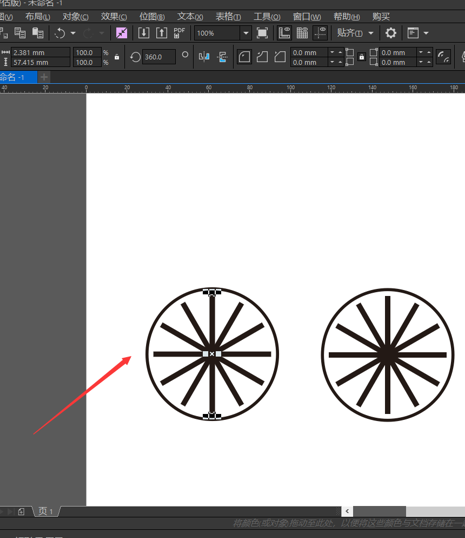Screen dimensions: 465x538
Task: Click the Paste icon
Action: click(x=38, y=33)
